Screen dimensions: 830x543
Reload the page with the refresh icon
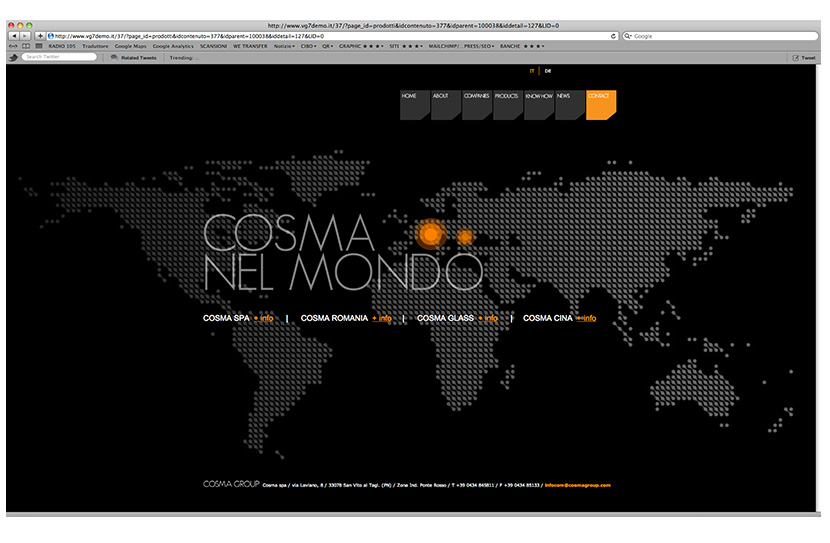[613, 36]
